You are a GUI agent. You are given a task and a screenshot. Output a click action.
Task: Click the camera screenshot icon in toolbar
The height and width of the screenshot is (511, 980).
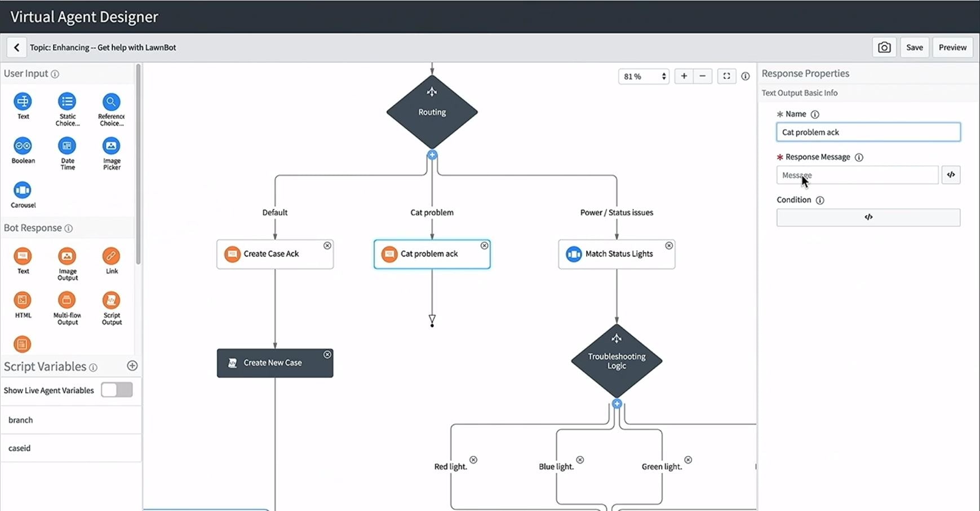(x=884, y=47)
